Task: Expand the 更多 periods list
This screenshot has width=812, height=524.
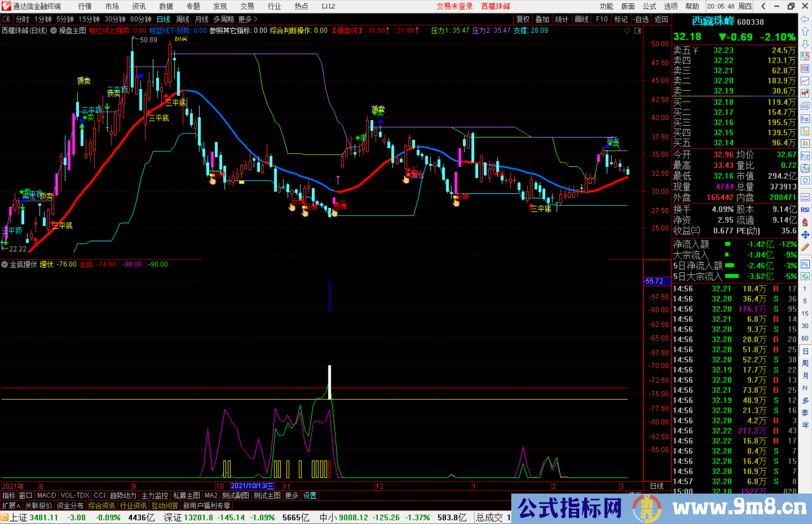Action: pos(248,19)
